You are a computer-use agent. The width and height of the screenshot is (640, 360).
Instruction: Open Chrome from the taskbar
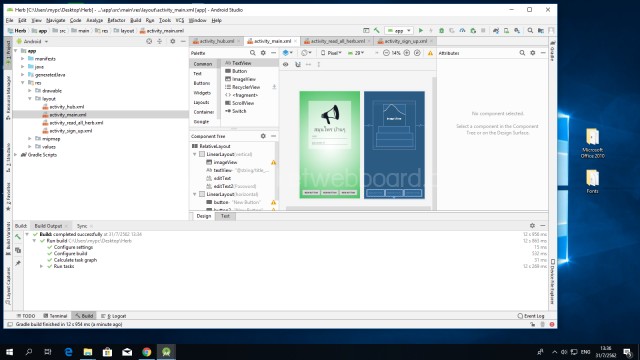[147, 352]
